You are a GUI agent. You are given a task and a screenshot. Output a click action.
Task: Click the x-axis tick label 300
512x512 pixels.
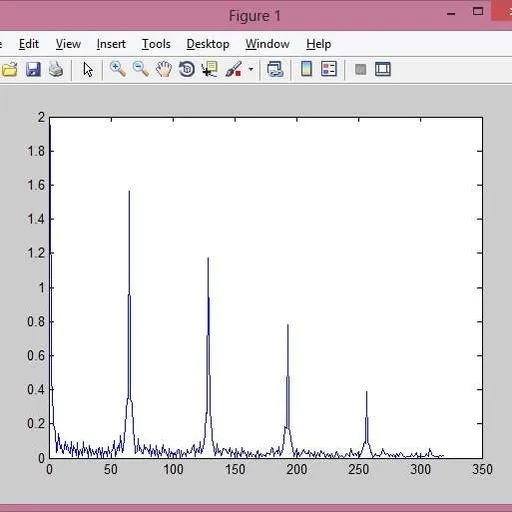coord(421,469)
